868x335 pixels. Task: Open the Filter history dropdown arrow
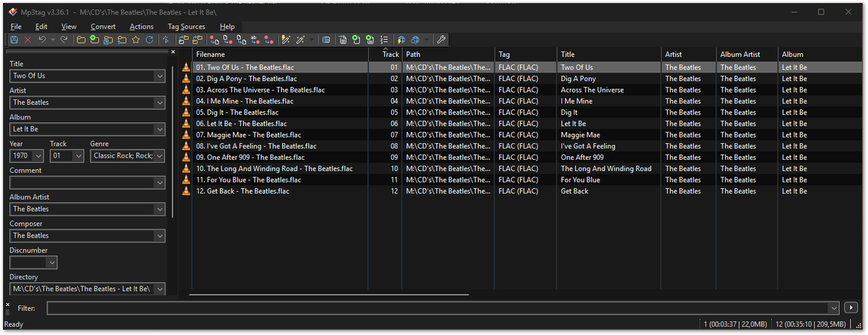click(x=834, y=308)
